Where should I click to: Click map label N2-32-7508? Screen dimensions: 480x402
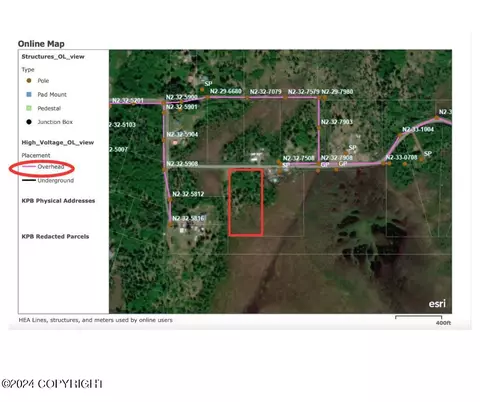299,158
